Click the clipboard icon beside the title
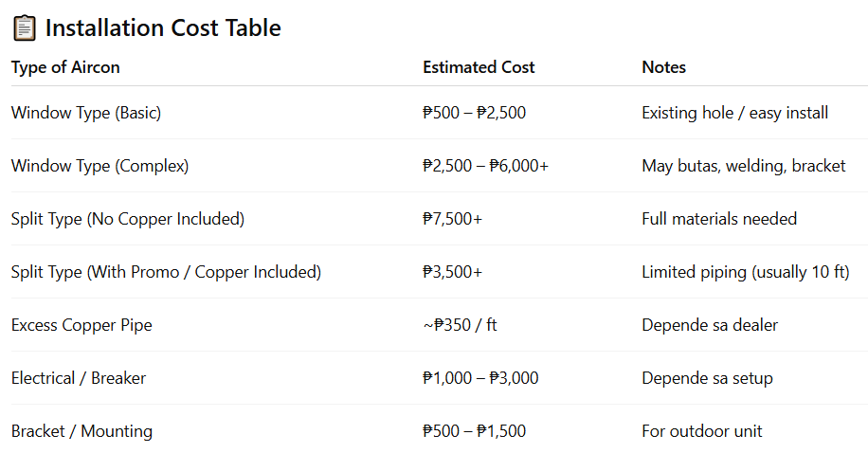 click(24, 28)
